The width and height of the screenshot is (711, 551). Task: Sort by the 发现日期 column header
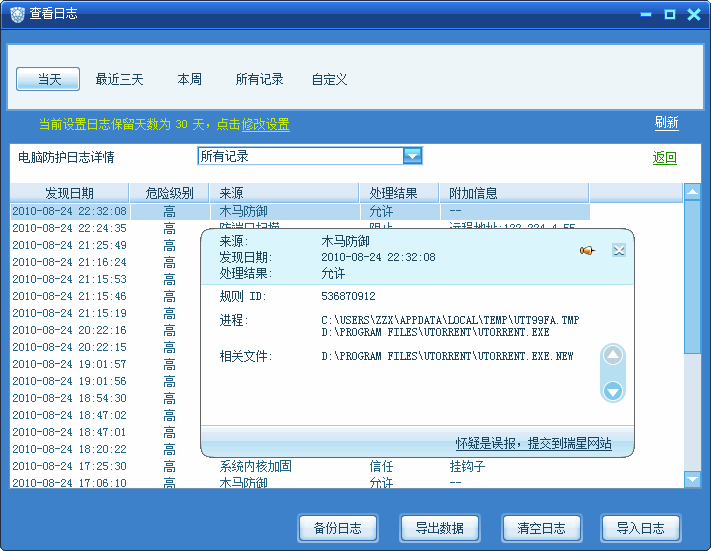[x=69, y=193]
